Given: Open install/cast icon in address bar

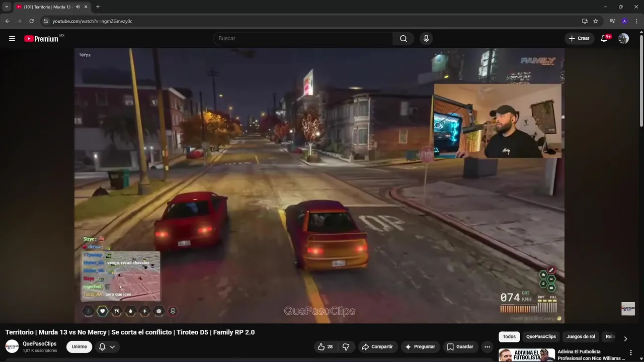Looking at the screenshot, I should coord(585,21).
